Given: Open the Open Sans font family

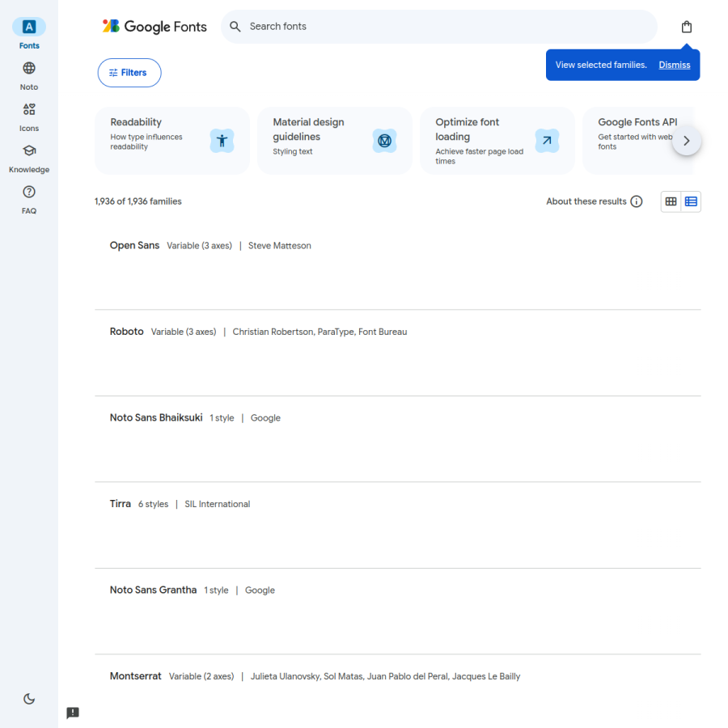Looking at the screenshot, I should [398, 267].
